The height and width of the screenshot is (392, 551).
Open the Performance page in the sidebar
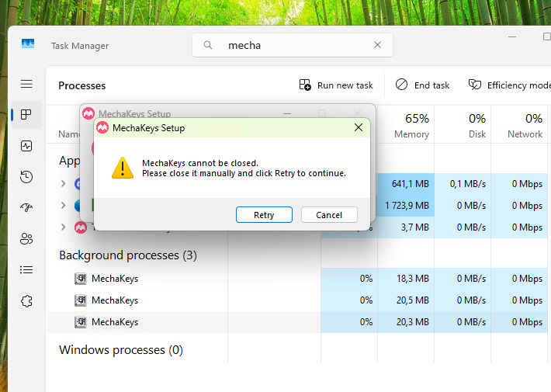(x=26, y=146)
